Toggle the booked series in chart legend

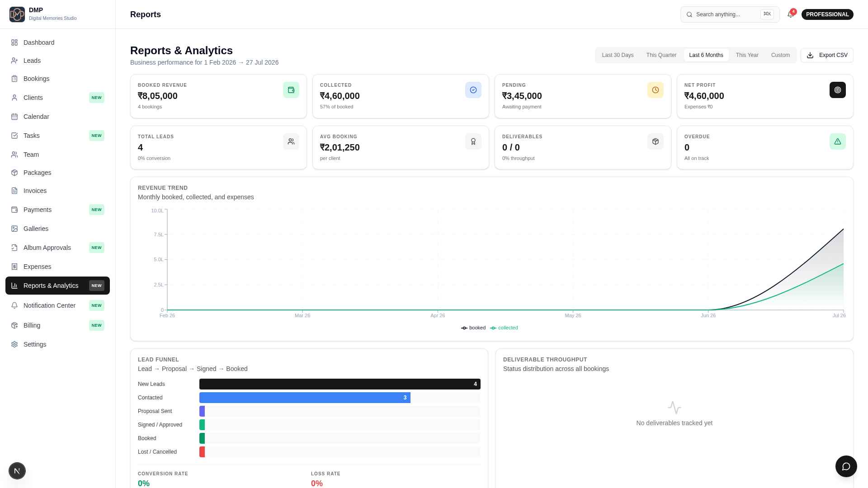(473, 328)
